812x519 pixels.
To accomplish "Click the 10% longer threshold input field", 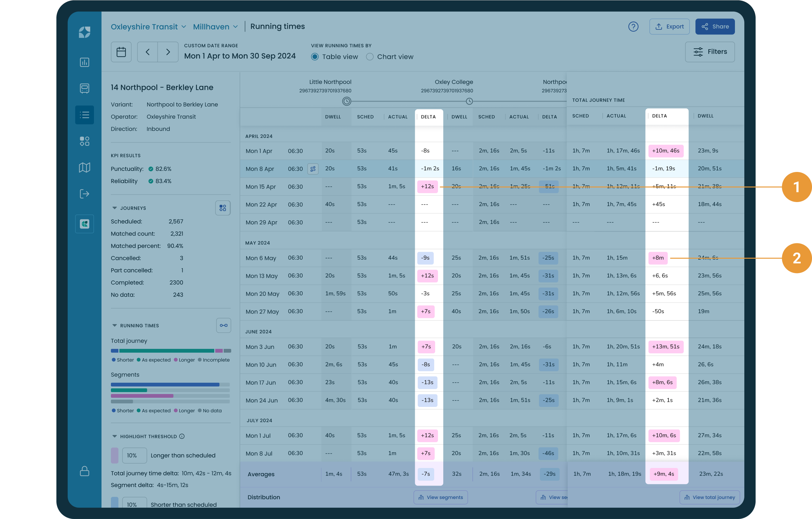I will [x=134, y=455].
